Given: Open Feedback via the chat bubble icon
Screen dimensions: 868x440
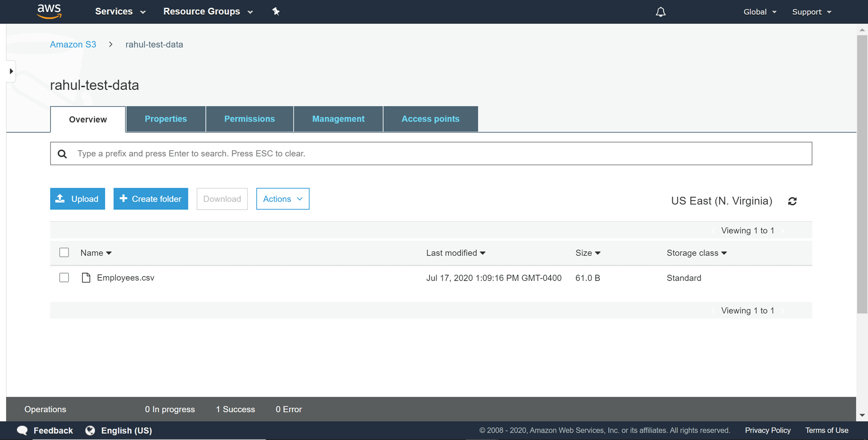Looking at the screenshot, I should (x=22, y=430).
